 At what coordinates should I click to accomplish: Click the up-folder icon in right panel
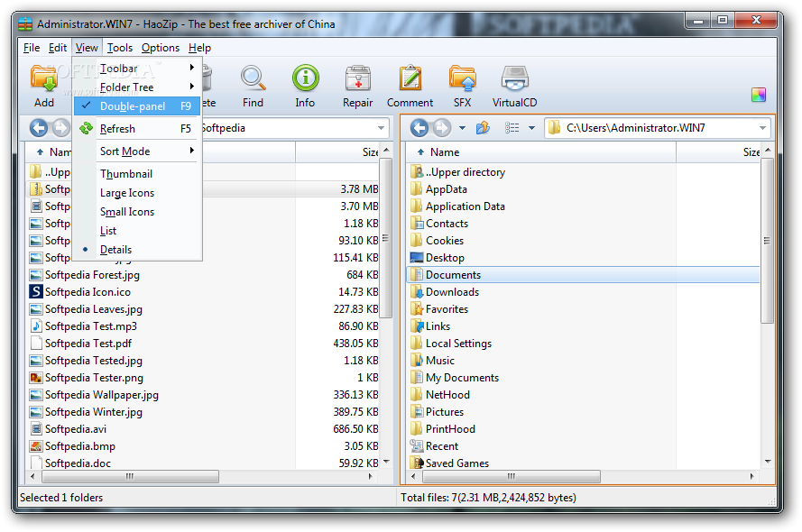click(483, 128)
